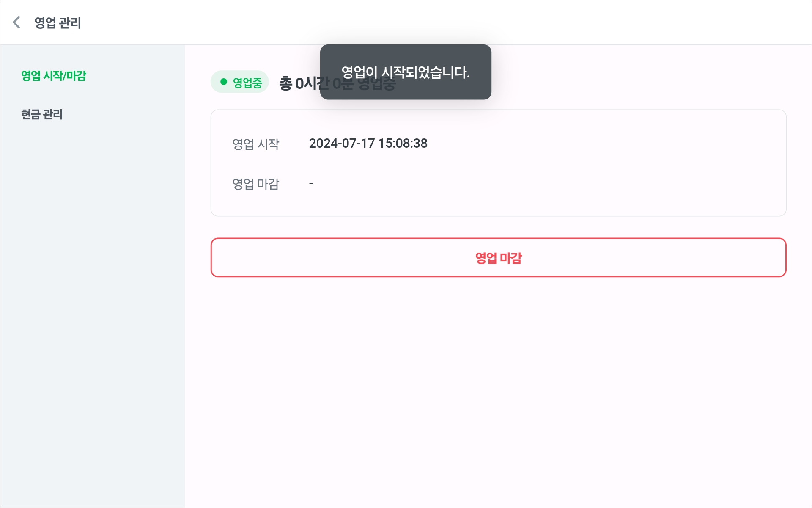Click the 영업 시작 label in card
Viewport: 812px width, 508px height.
pos(255,144)
